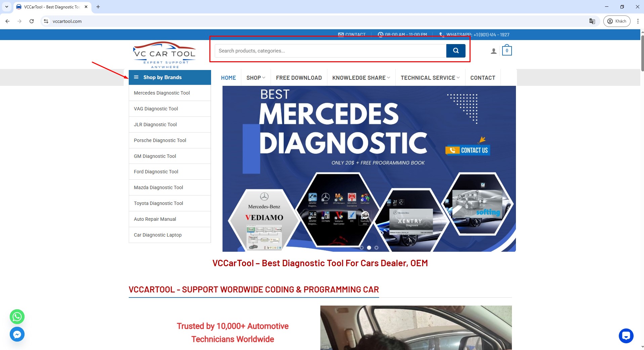Image resolution: width=644 pixels, height=350 pixels.
Task: Click the blue search magnifier button
Action: 455,51
